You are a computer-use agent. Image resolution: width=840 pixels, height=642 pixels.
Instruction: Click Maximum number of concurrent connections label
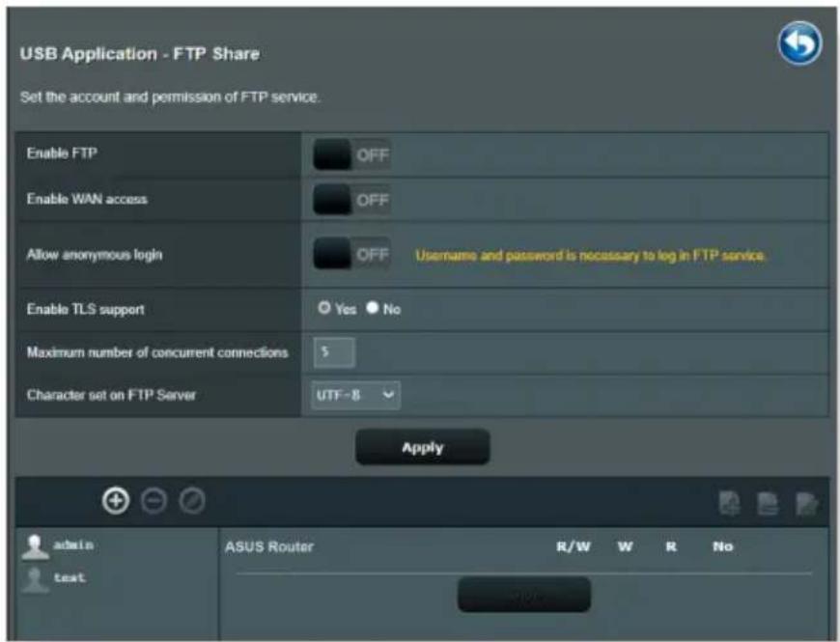(157, 352)
